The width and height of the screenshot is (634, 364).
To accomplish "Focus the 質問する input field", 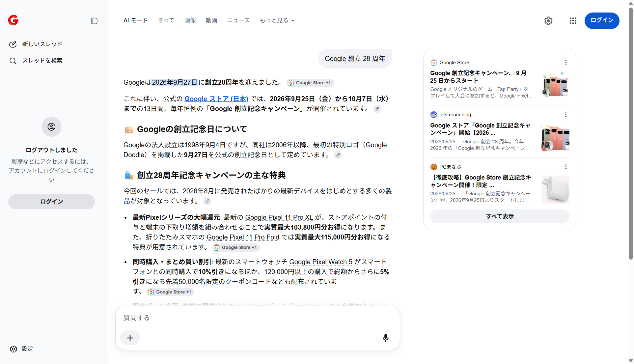I will click(x=257, y=318).
